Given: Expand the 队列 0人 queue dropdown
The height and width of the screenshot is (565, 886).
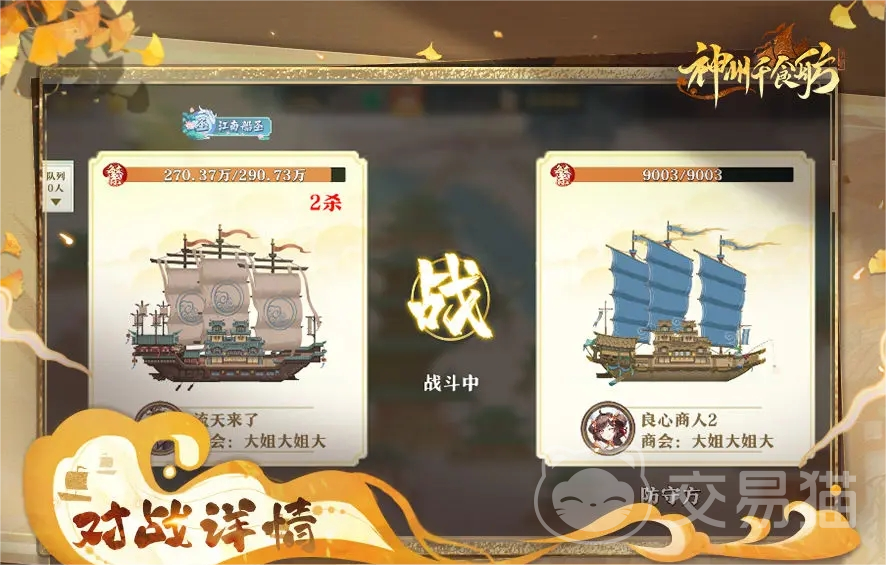Looking at the screenshot, I should (57, 187).
